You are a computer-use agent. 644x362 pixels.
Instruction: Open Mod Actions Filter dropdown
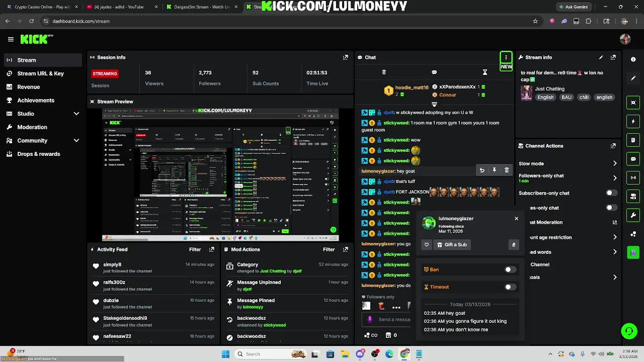(x=329, y=249)
